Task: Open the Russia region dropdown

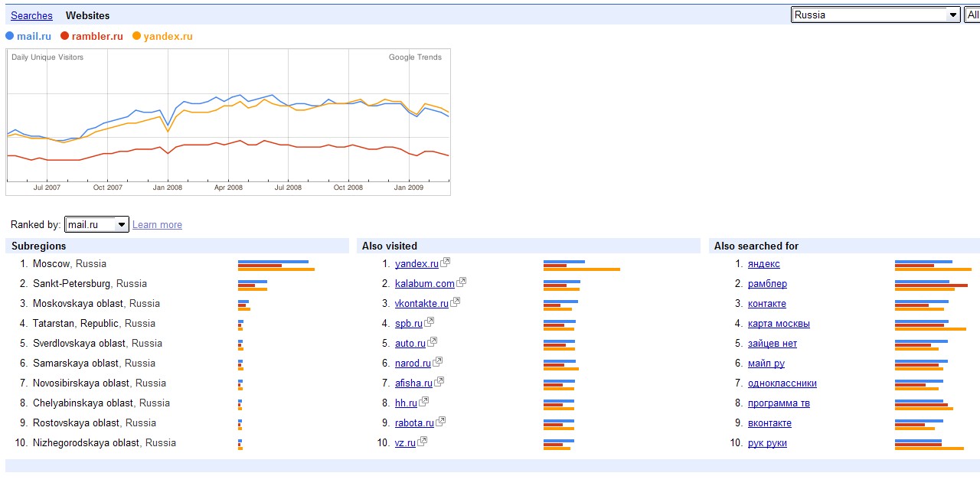Action: click(875, 15)
